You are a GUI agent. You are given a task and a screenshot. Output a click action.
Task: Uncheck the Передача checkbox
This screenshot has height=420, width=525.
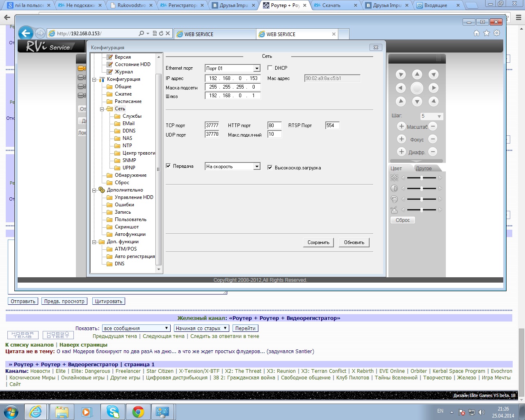(x=168, y=166)
